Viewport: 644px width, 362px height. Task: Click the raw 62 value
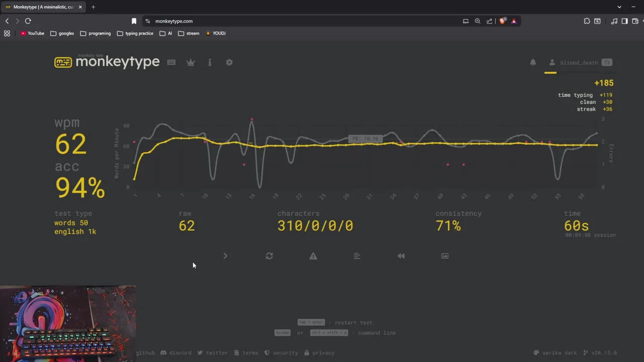[x=187, y=226]
